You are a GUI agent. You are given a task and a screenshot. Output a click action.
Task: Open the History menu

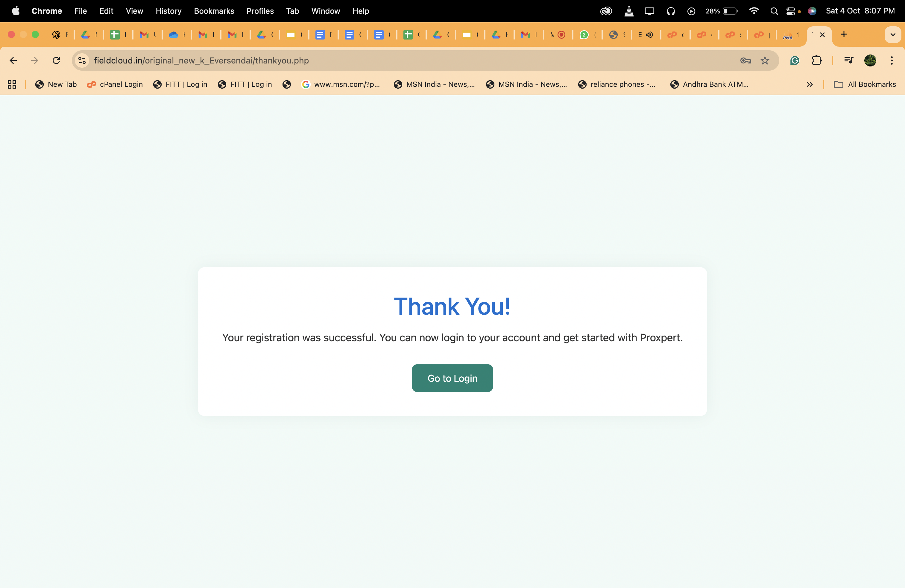[168, 11]
